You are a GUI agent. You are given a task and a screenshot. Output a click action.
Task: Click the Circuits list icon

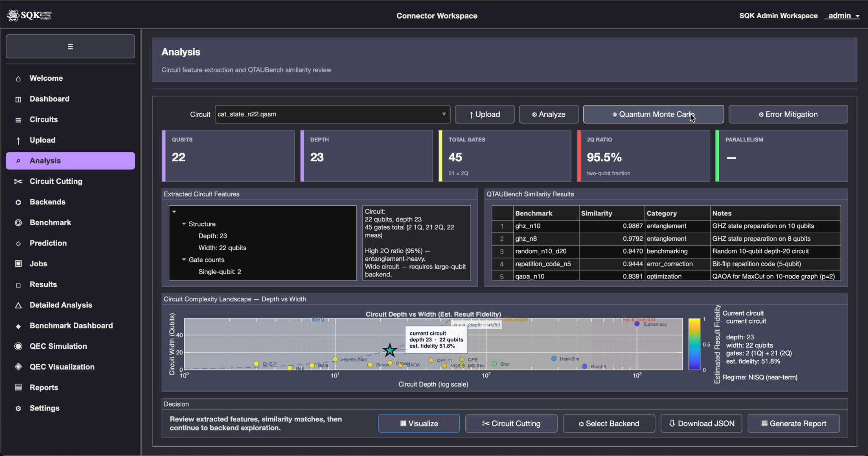18,120
